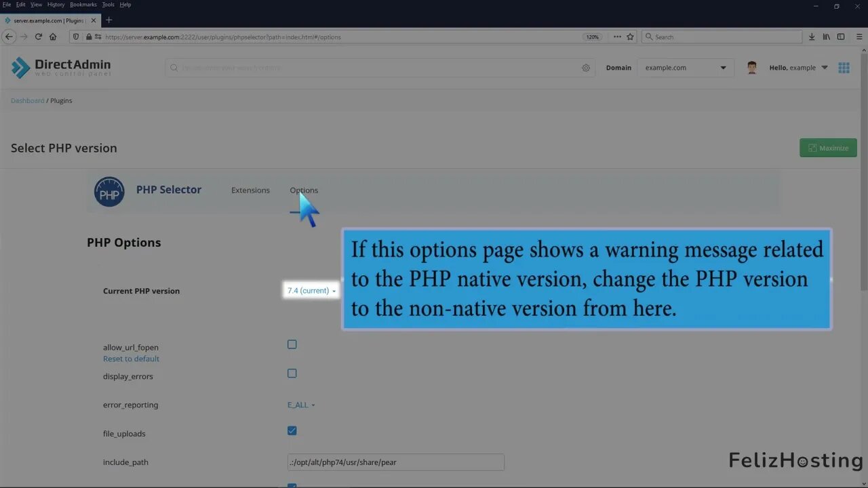The width and height of the screenshot is (868, 488).
Task: Click the PHP Selector title text
Action: pos(169,190)
